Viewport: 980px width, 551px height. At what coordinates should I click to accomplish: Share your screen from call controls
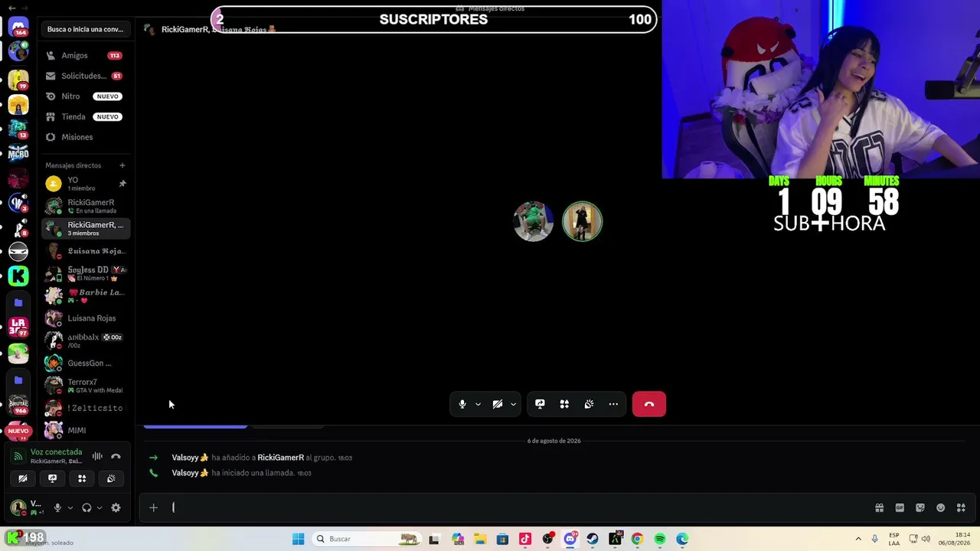[540, 404]
